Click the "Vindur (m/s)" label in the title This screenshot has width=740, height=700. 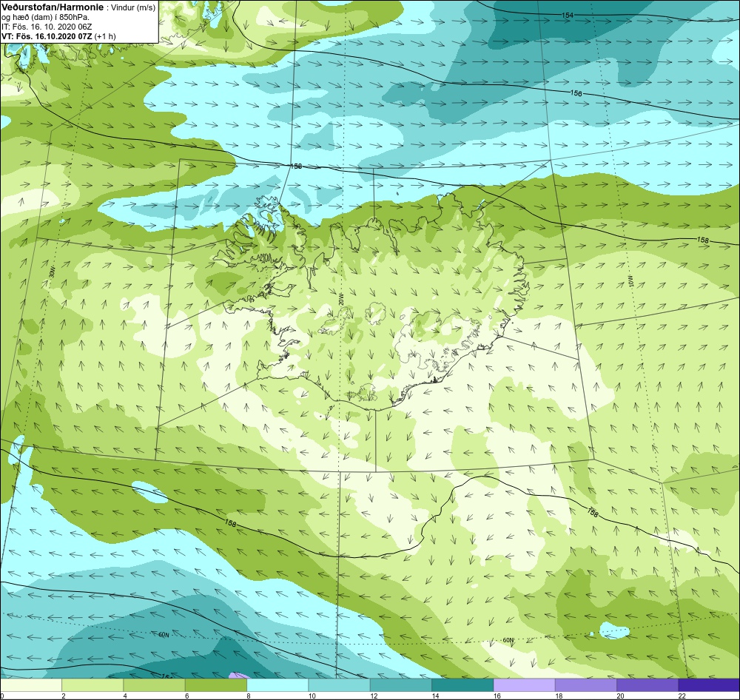point(132,7)
